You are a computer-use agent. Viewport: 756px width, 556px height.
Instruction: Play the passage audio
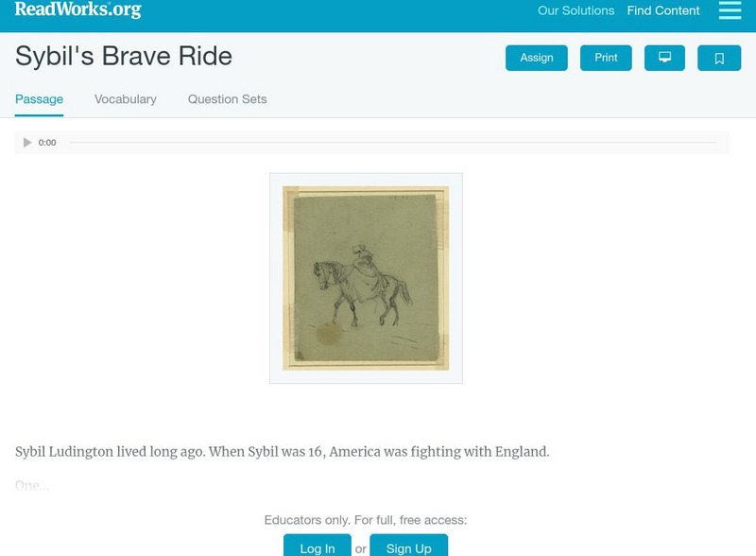coord(27,143)
